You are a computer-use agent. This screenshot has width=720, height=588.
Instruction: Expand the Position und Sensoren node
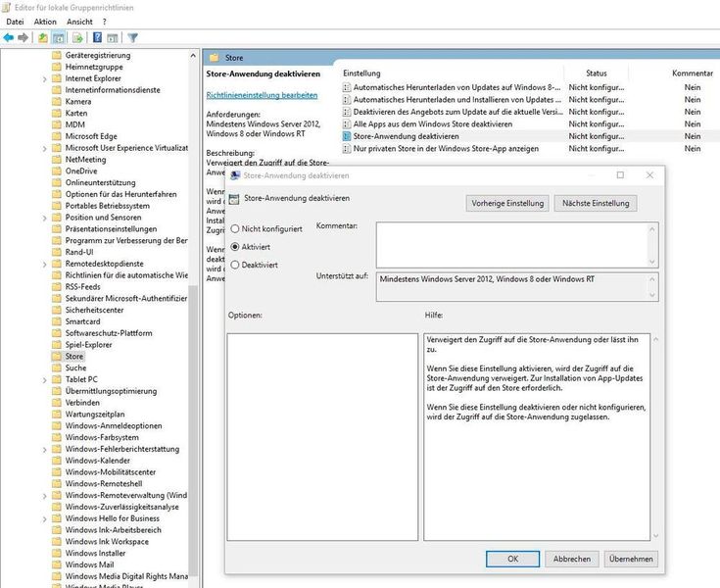click(44, 218)
